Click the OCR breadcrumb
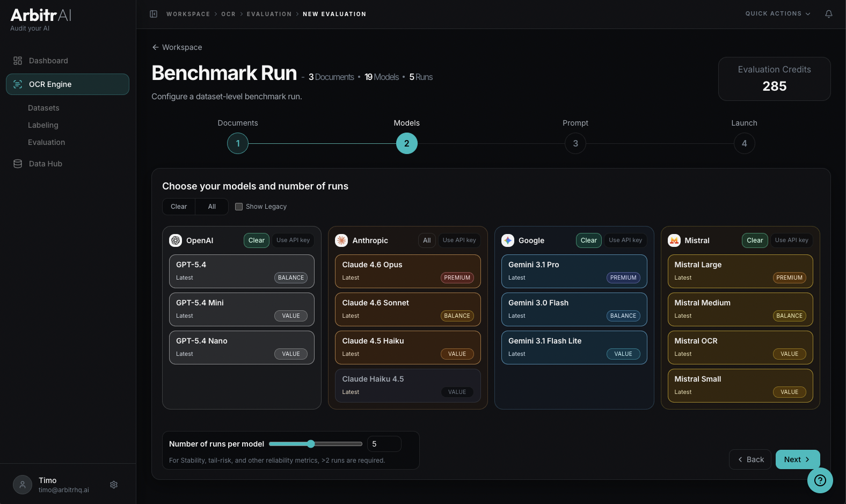The width and height of the screenshot is (846, 504). pos(228,14)
